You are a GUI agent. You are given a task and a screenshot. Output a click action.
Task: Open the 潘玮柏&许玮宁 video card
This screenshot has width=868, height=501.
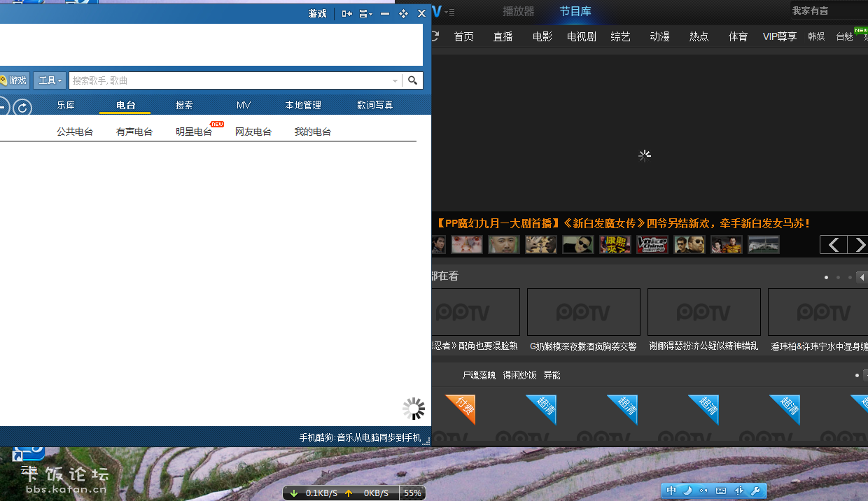(818, 320)
